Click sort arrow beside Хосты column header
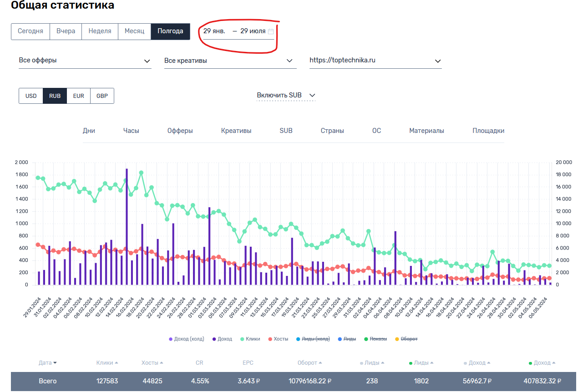The width and height of the screenshot is (588, 392). pyautogui.click(x=161, y=363)
